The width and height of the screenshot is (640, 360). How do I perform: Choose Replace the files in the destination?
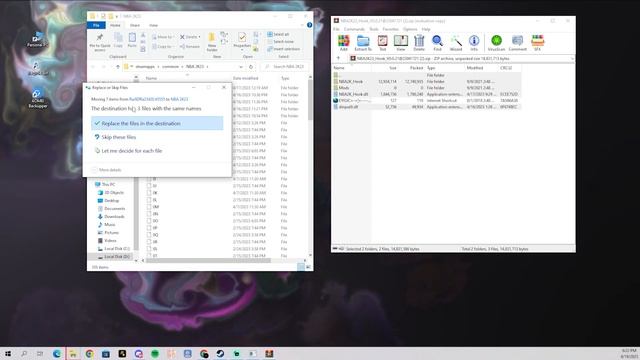[x=157, y=123]
